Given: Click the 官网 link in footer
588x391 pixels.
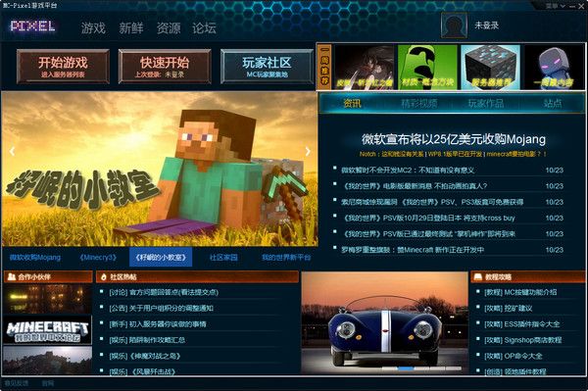Looking at the screenshot, I should [x=48, y=383].
